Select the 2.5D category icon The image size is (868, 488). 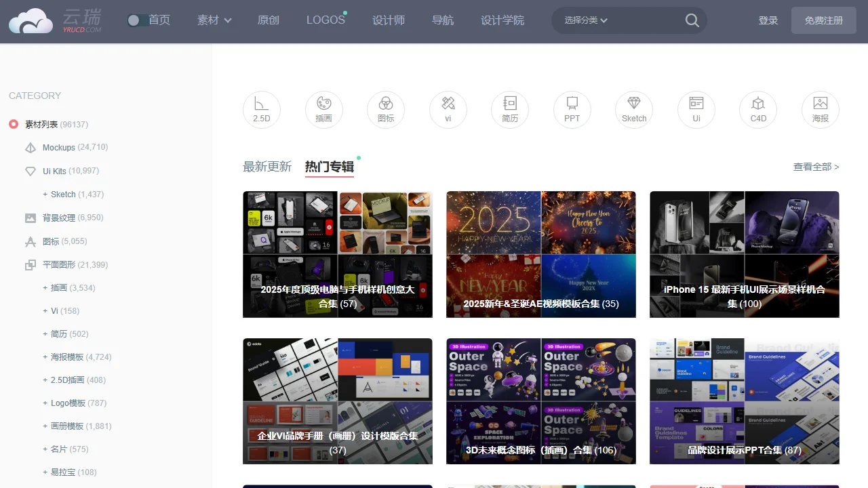pos(262,109)
